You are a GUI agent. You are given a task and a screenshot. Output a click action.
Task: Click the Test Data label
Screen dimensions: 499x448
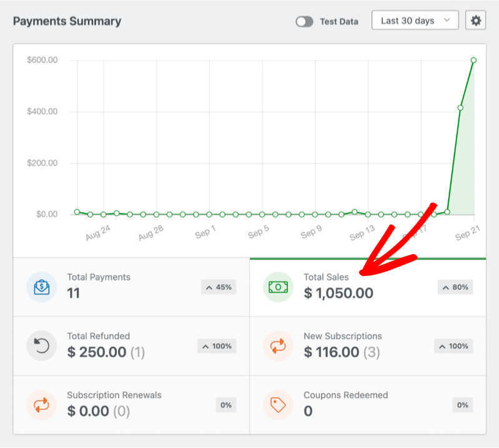click(x=339, y=22)
